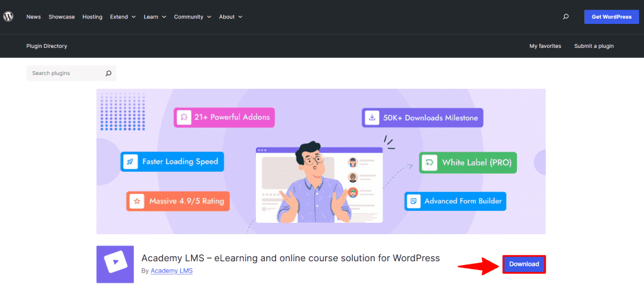The width and height of the screenshot is (644, 294).
Task: Open the Hosting menu item
Action: (92, 17)
